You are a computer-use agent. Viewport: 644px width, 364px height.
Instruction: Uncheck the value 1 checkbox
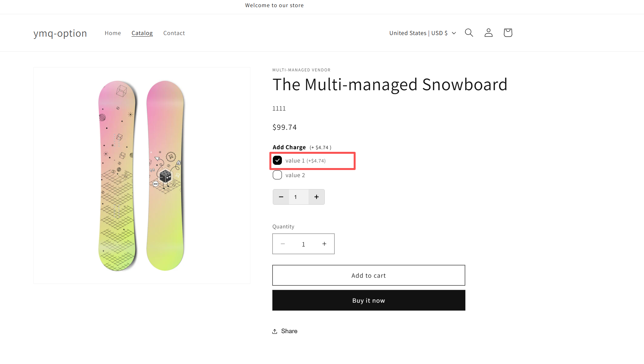point(277,160)
